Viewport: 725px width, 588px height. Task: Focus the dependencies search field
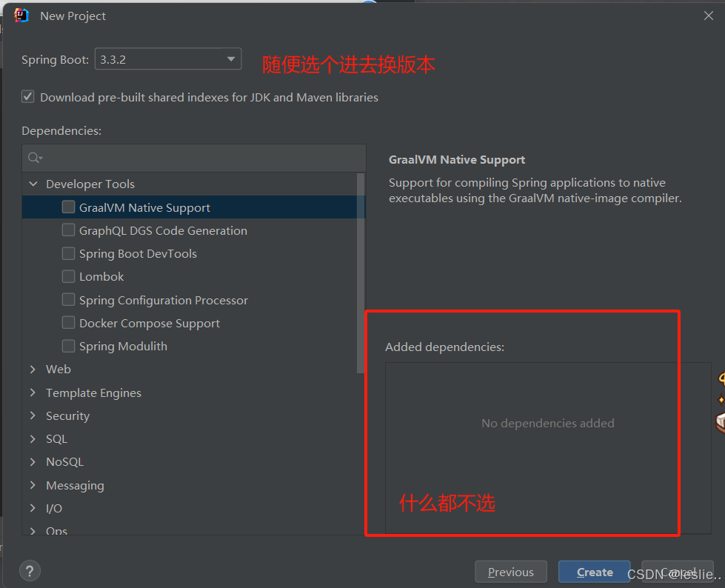(x=194, y=158)
